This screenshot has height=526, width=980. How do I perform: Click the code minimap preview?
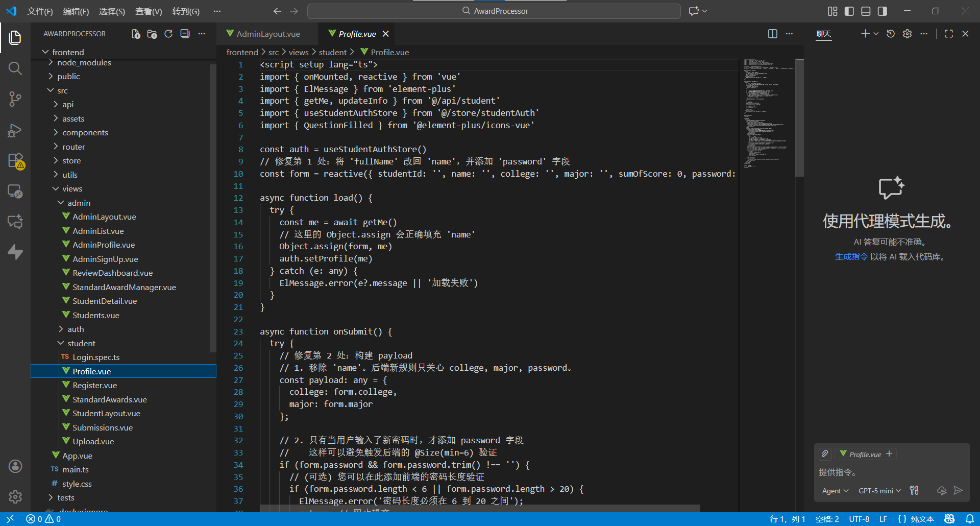(x=769, y=112)
